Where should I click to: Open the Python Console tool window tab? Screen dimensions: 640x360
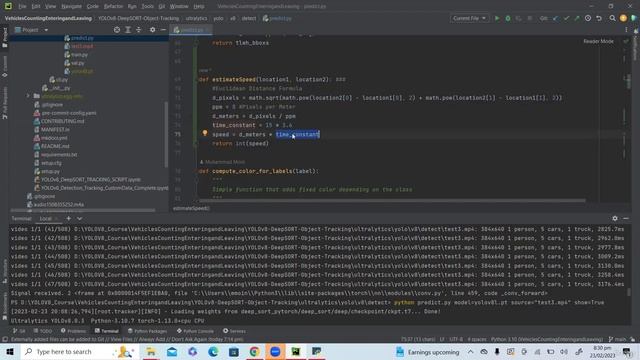point(196,331)
